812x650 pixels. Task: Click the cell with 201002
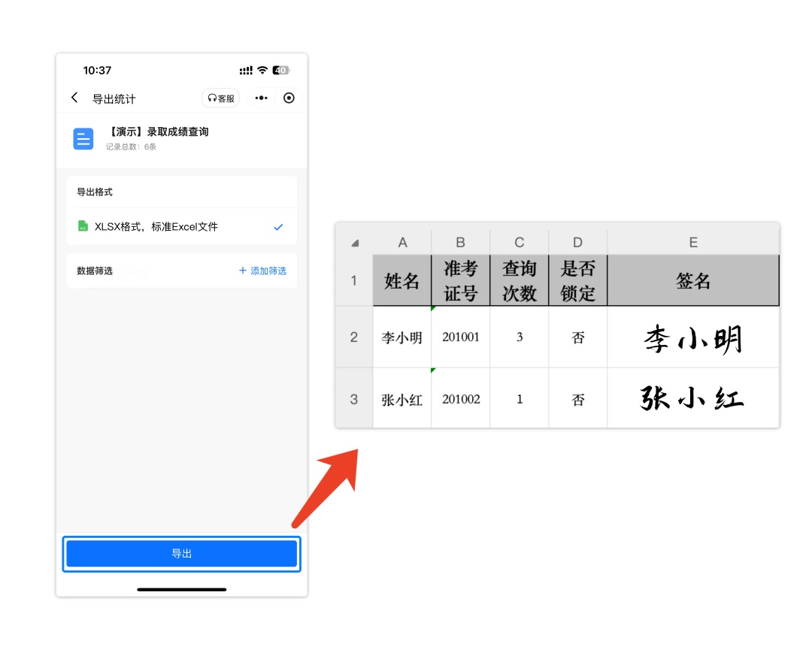(x=460, y=399)
